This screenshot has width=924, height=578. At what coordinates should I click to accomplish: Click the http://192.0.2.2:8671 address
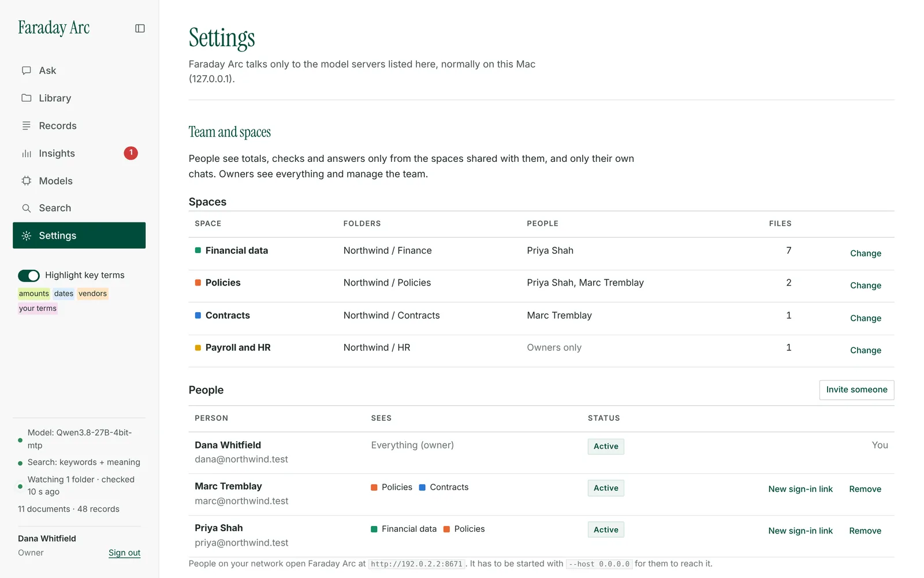[x=416, y=564]
